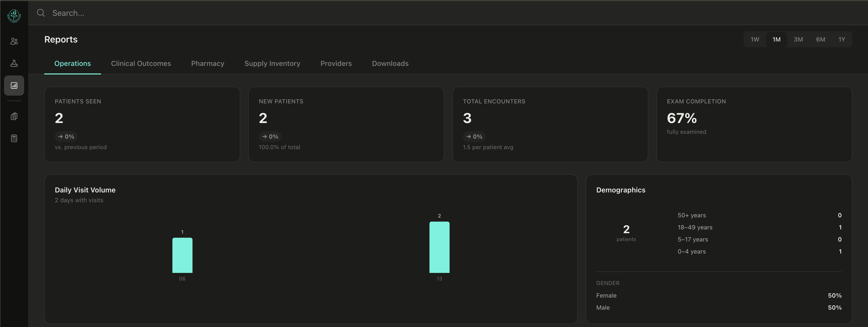Click the Reports page title
This screenshot has width=868, height=327.
point(61,39)
